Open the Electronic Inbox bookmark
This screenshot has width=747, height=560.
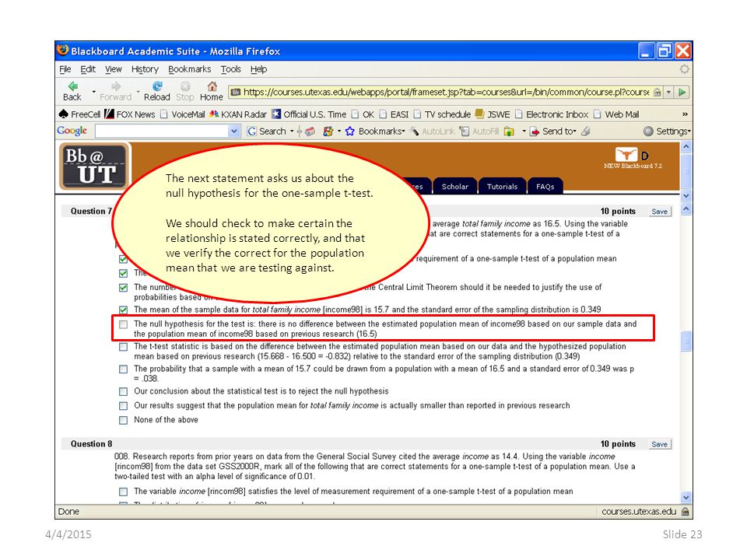(552, 114)
